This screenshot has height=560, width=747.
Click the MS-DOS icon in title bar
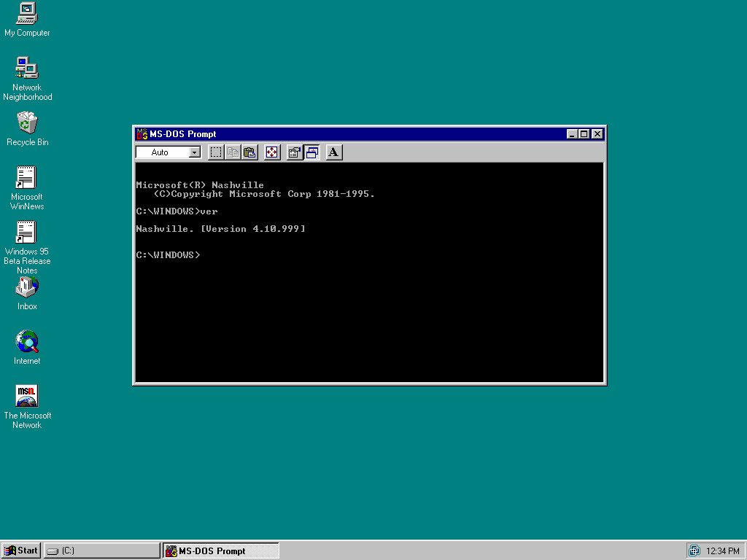[x=142, y=134]
